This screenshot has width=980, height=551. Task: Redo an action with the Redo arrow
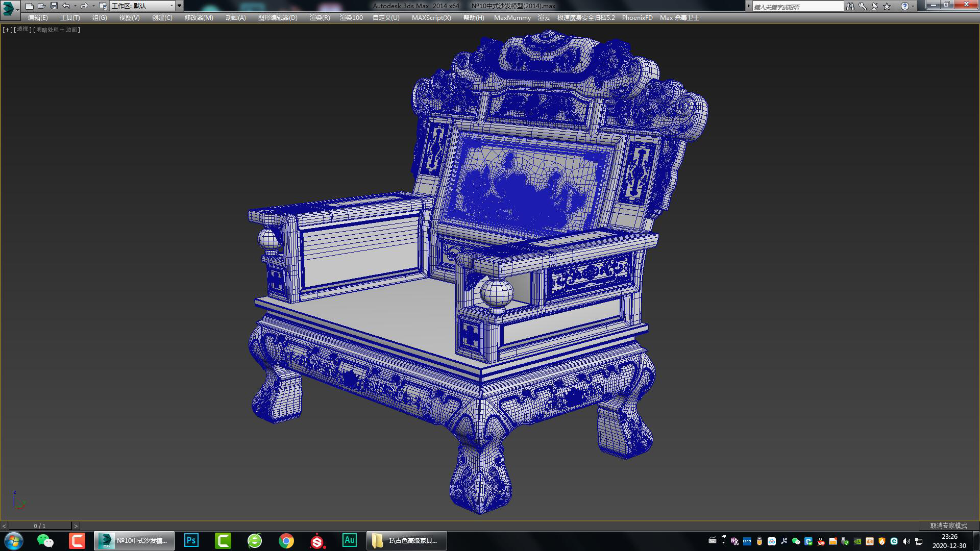tap(83, 6)
